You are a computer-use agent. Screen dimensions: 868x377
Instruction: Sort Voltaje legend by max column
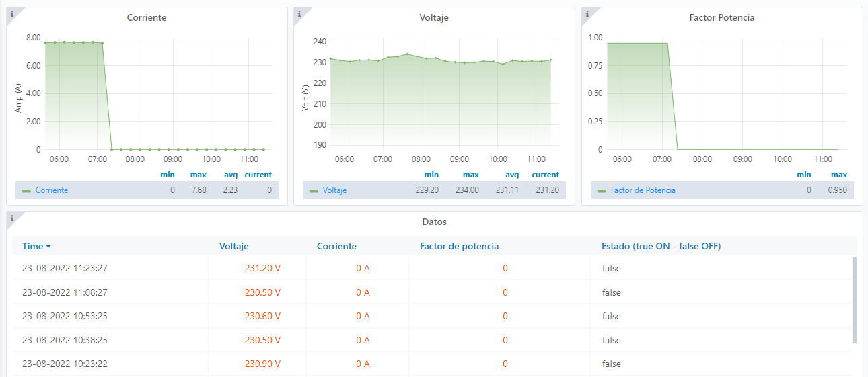pos(470,175)
